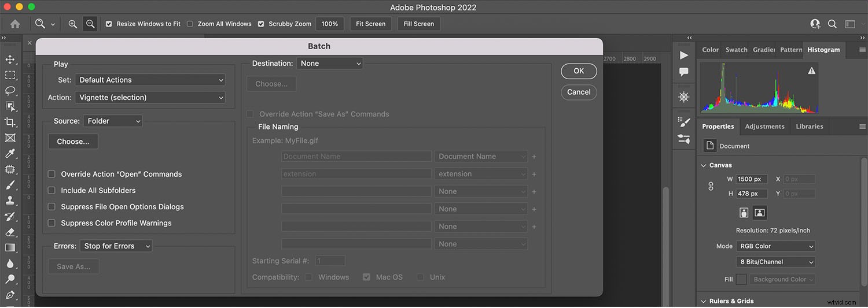Switch to the Color tab
This screenshot has height=308, width=868.
[710, 50]
